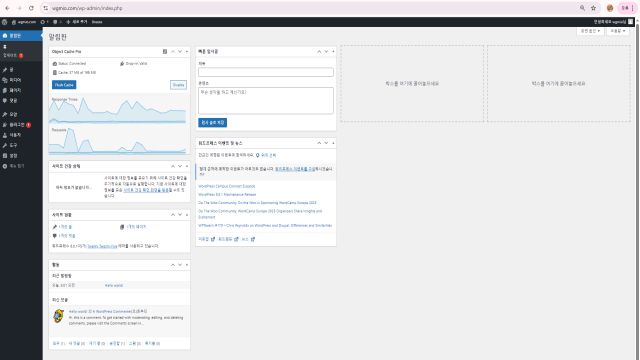Open the Site Health screen link
Viewport: 640px width, 360px height.
pos(147,190)
